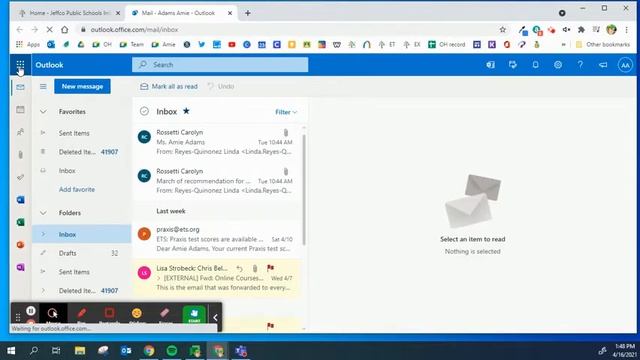Open the Outlook app launcher grid
Viewport: 640px width, 360px height.
[x=20, y=64]
